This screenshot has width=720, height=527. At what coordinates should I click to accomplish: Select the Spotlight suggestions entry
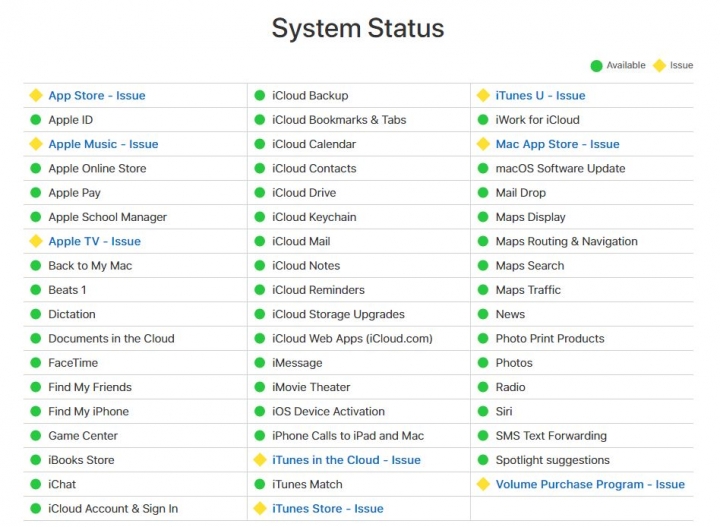pos(552,460)
